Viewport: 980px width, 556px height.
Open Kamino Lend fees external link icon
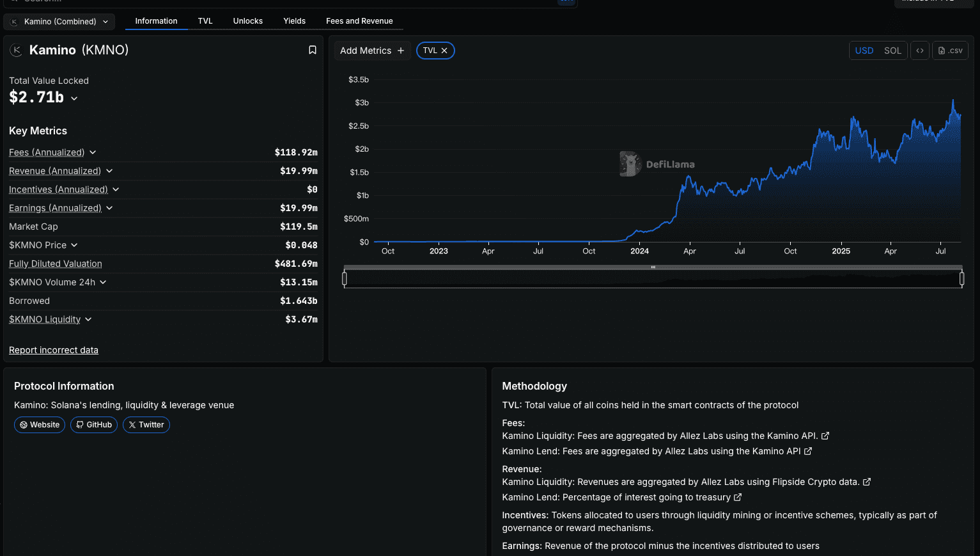(808, 451)
